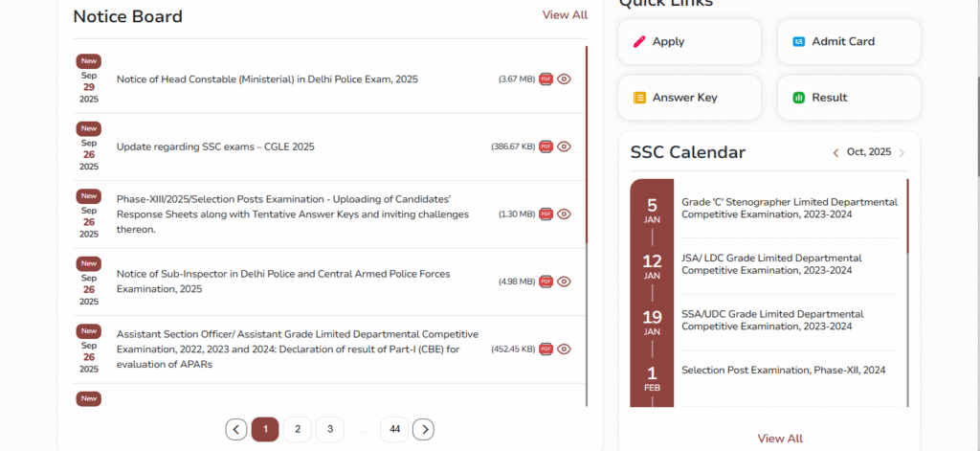Click the Sep 29 2025 date label

click(89, 87)
